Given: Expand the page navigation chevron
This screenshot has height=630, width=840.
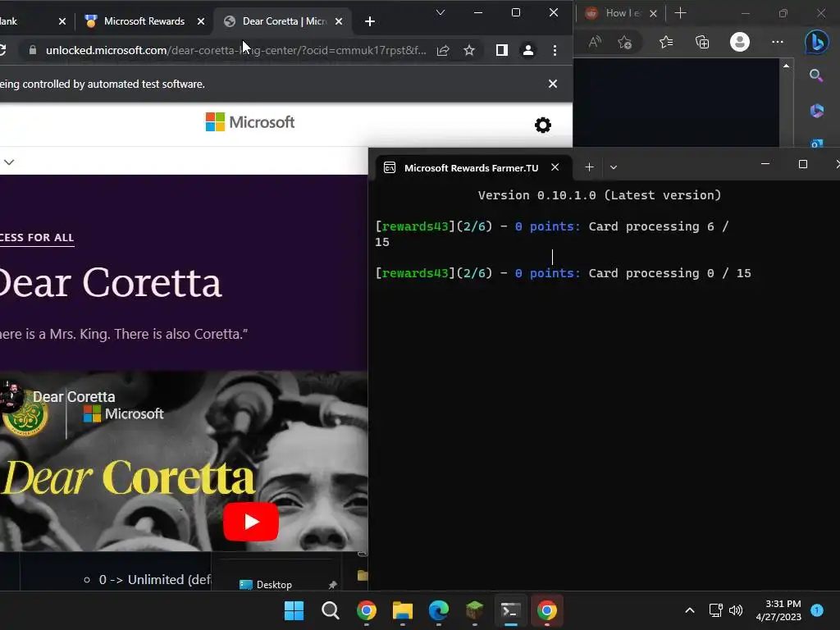Looking at the screenshot, I should (x=9, y=162).
